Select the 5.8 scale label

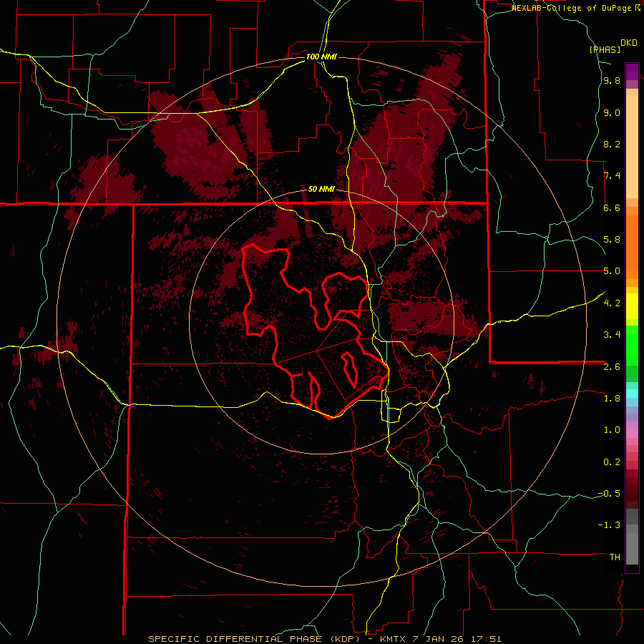click(x=612, y=240)
